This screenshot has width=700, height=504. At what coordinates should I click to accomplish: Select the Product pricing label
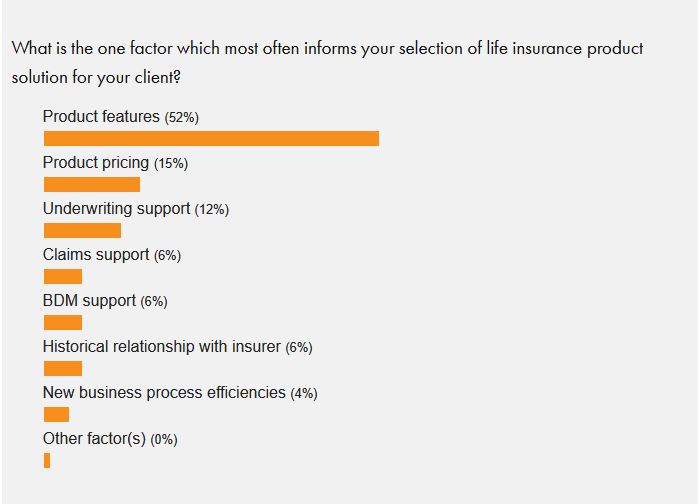click(x=96, y=163)
